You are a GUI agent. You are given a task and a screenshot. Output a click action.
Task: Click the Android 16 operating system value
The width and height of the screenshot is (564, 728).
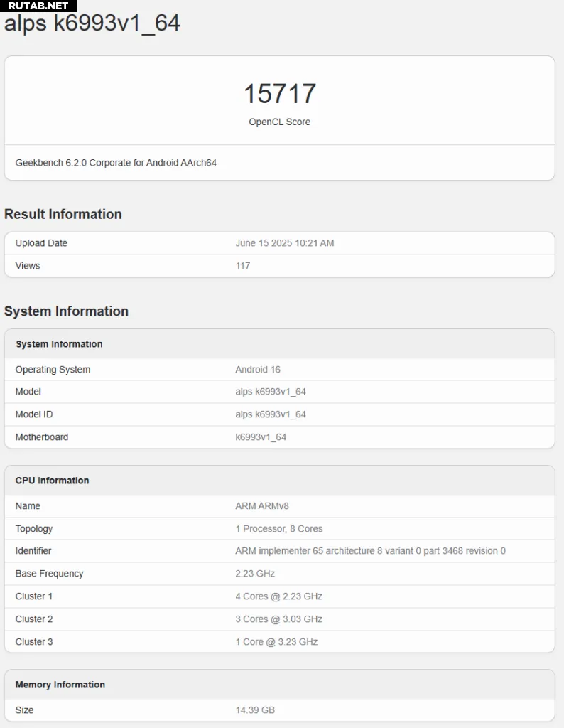(x=258, y=370)
